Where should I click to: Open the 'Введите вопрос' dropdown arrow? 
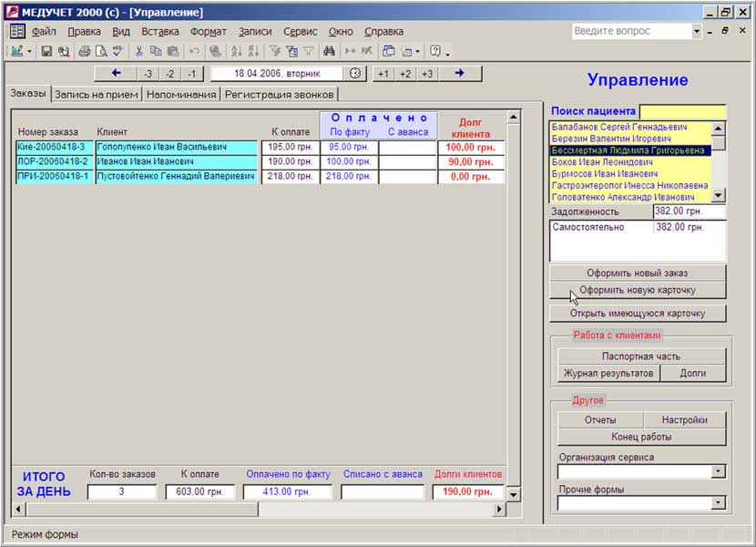[x=696, y=31]
